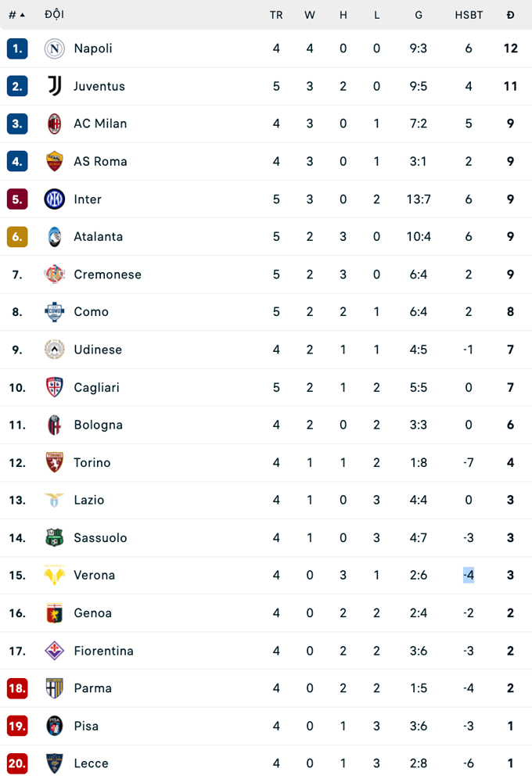The height and width of the screenshot is (779, 532).
Task: Click the Atalanta crest icon
Action: pyautogui.click(x=54, y=236)
